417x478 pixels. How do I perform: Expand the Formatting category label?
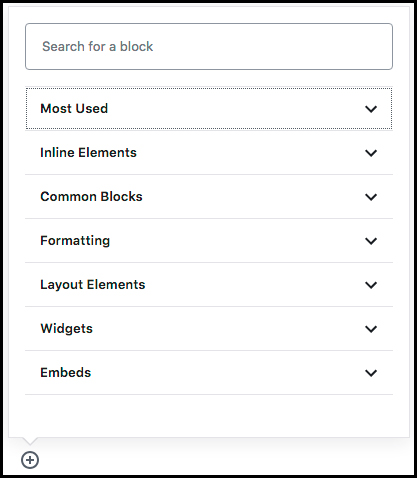pyautogui.click(x=75, y=241)
